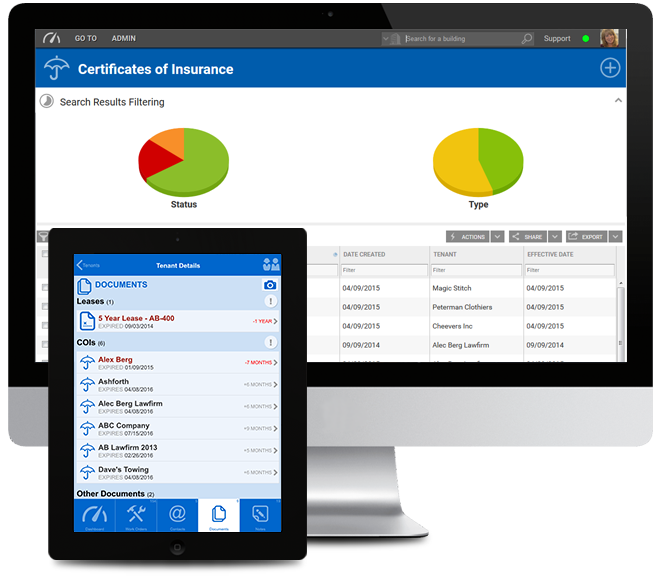This screenshot has height=580, width=660.
Task: Toggle the select-all checkbox in table header
Action: point(44,255)
